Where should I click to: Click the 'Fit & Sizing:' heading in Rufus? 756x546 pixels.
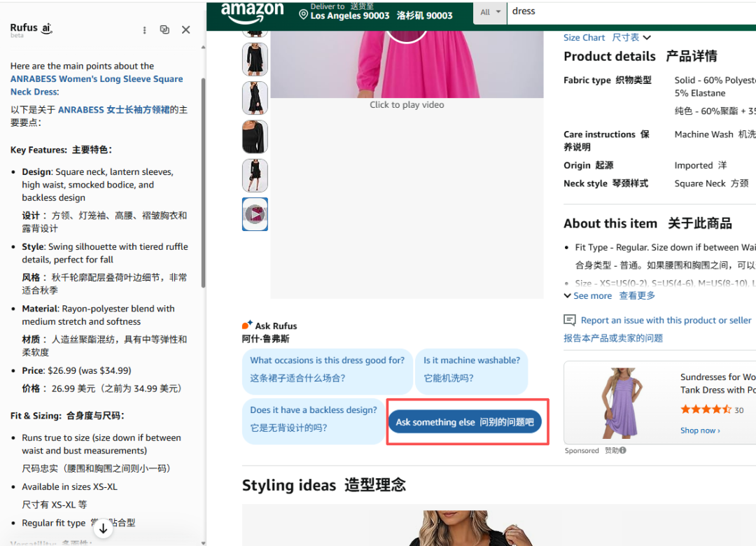click(x=36, y=415)
